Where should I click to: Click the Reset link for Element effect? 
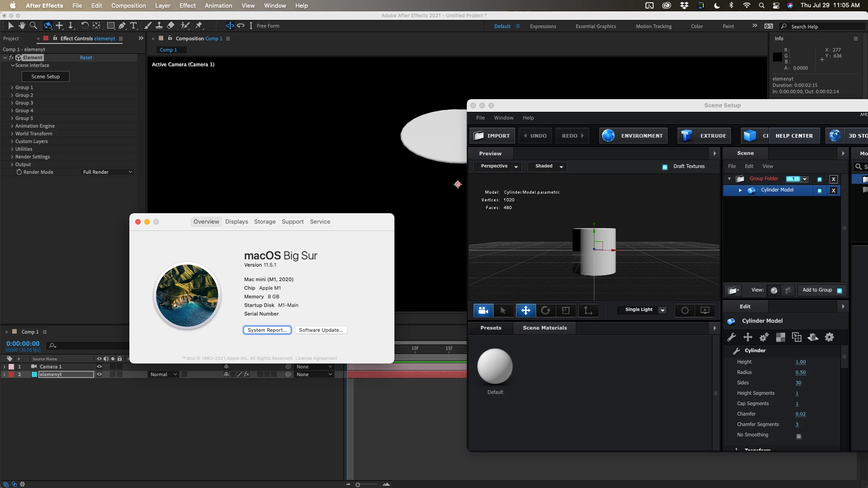[86, 57]
